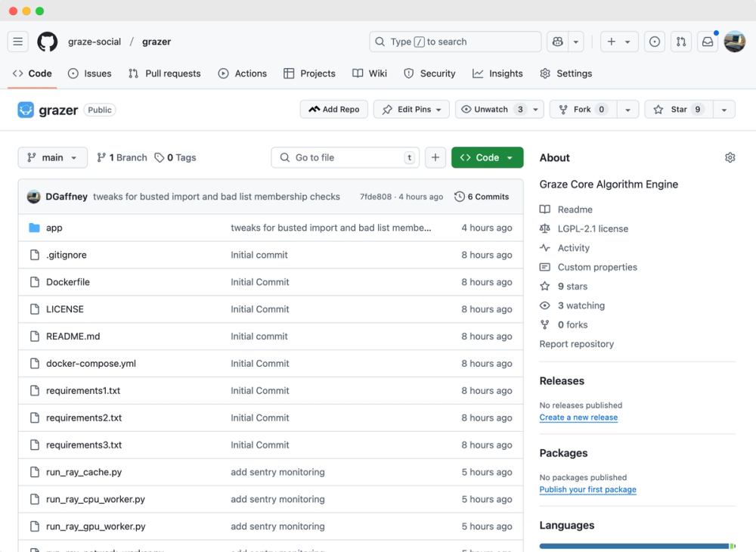Open the create new plus dropdown

coord(619,42)
